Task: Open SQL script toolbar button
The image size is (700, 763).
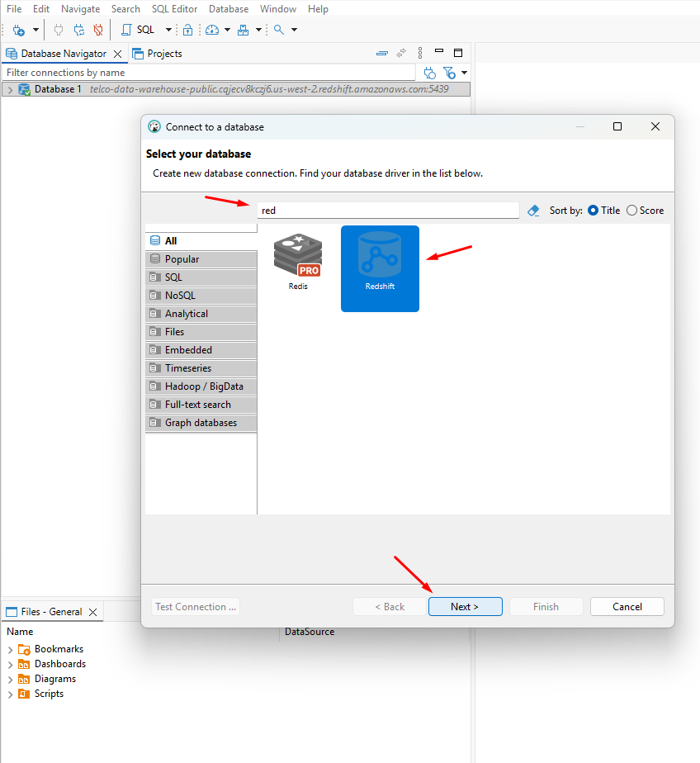Action: 138,31
